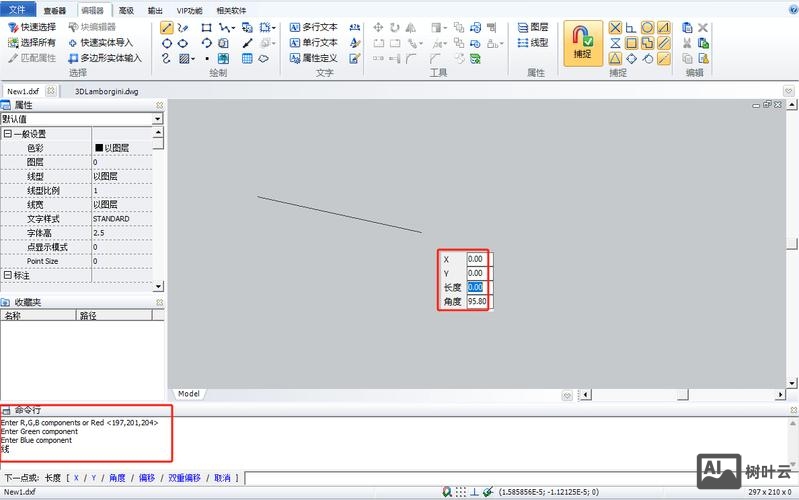799x500 pixels.
Task: Click the 长度 input field near cursor
Action: (x=475, y=287)
